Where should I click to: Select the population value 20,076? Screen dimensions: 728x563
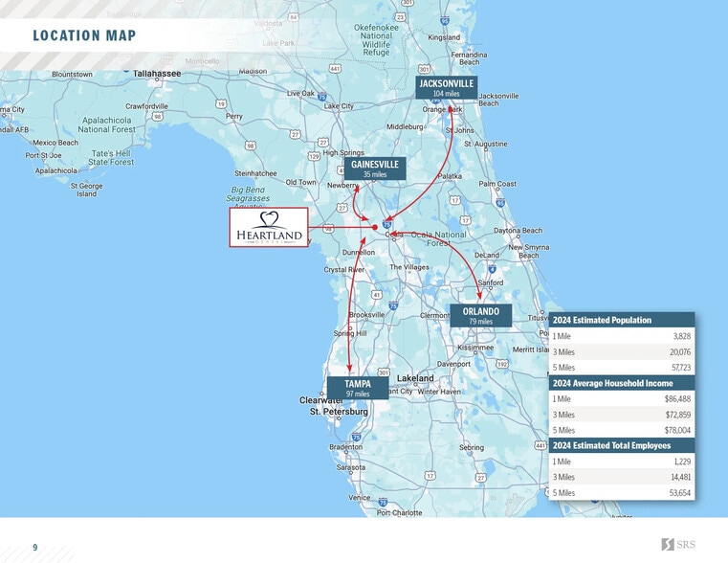tap(680, 352)
